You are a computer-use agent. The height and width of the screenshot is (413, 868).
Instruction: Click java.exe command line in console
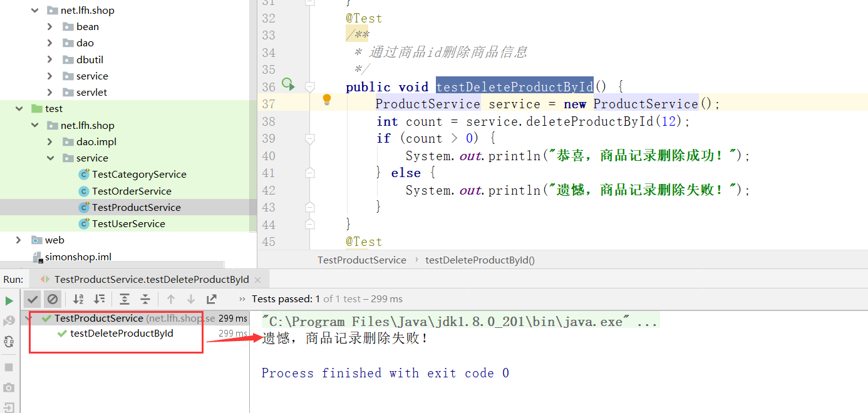tap(460, 322)
